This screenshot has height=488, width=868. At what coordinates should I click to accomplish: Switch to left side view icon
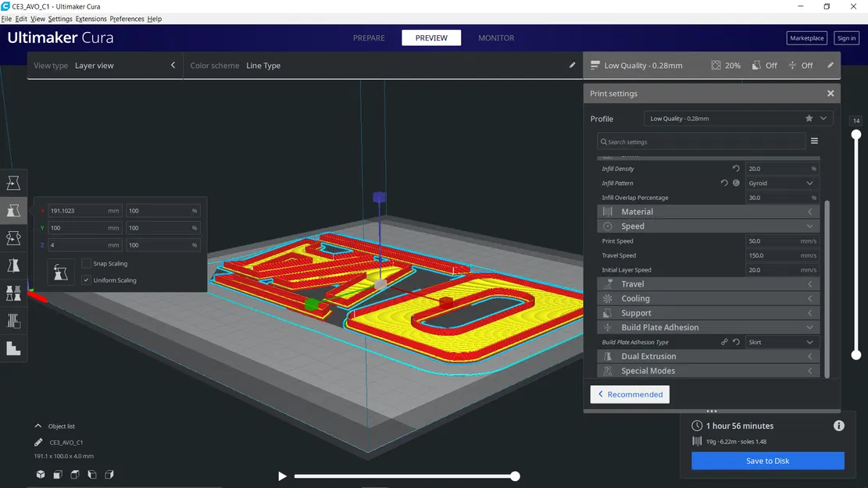(x=92, y=474)
